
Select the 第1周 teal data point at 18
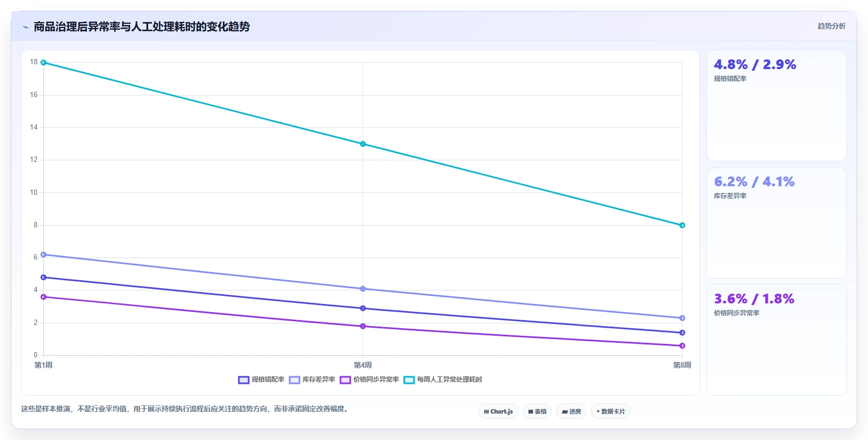coord(44,63)
